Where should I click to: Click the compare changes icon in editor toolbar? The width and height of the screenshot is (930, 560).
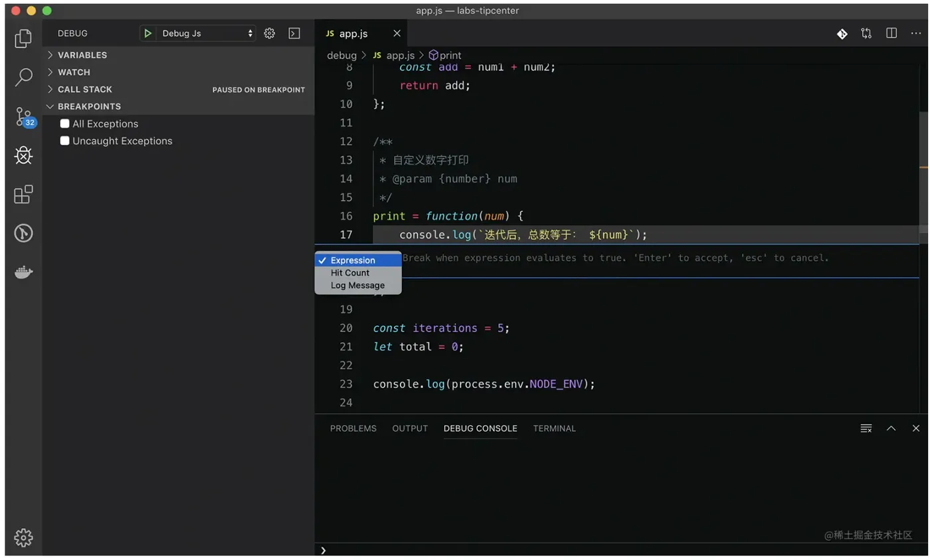866,33
